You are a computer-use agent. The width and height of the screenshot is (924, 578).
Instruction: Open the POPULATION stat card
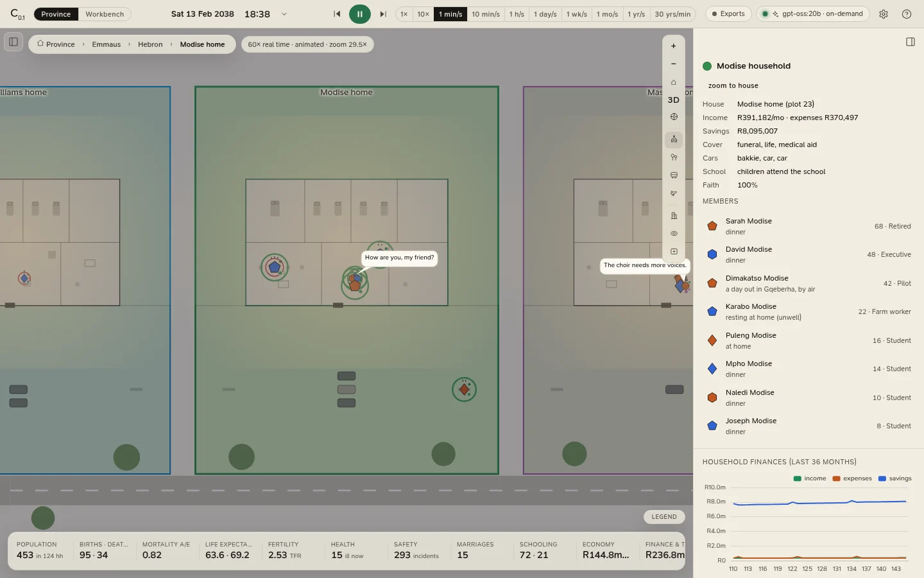coord(40,550)
